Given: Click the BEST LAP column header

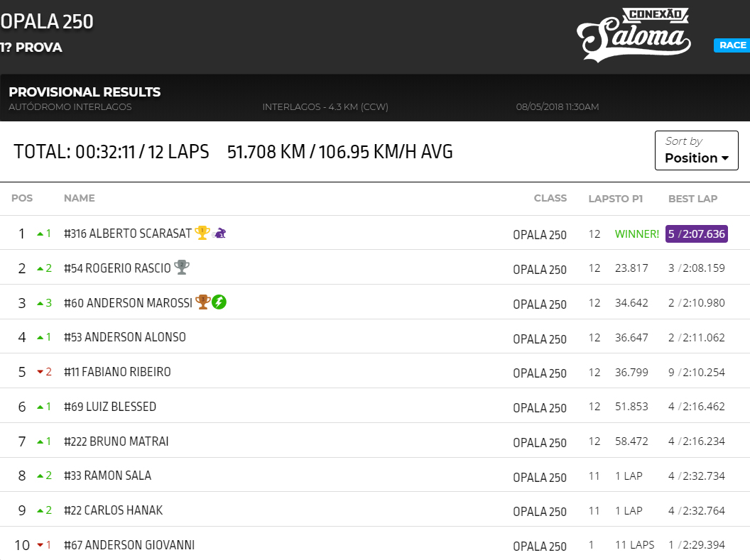Looking at the screenshot, I should (x=692, y=199).
